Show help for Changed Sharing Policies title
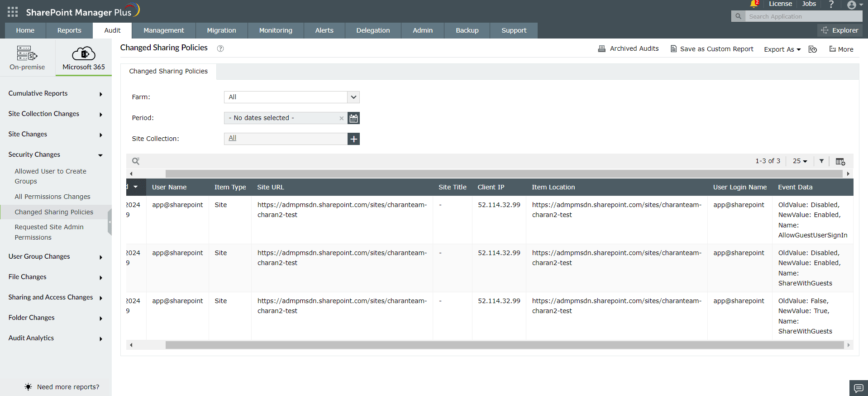Screen dimensions: 868x396 (x=220, y=48)
